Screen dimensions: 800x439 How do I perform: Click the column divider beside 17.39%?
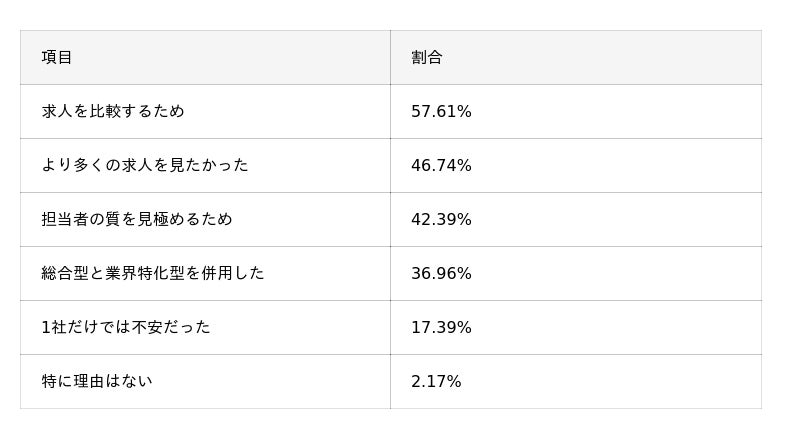[390, 328]
